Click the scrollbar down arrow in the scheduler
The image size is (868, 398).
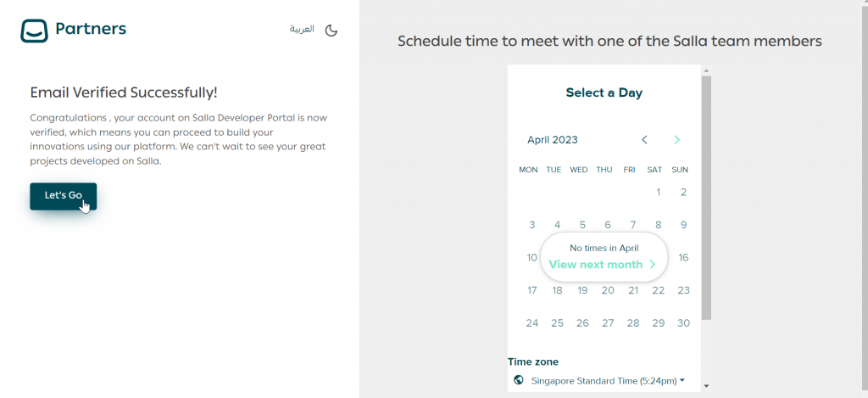click(707, 385)
